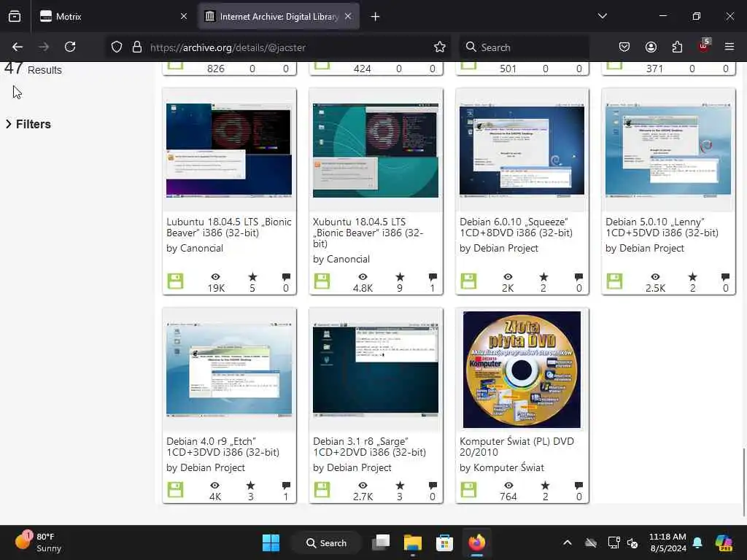747x560 pixels.
Task: Open the Komputer Świat DVD cover thumbnail
Action: tap(522, 370)
